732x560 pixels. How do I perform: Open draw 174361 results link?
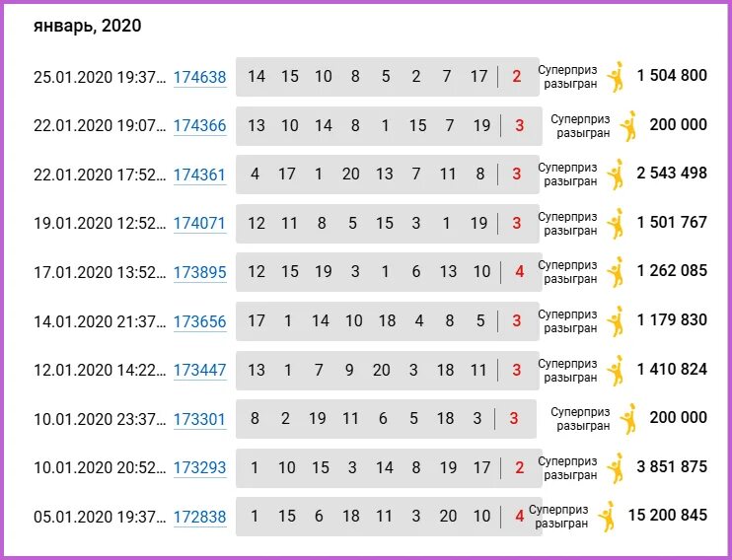coord(200,175)
